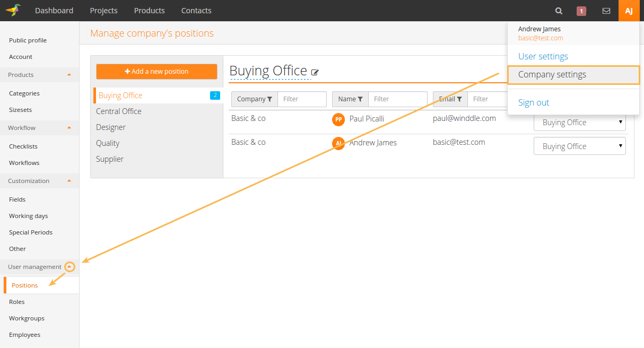This screenshot has height=348, width=644.
Task: Open Paul Picalli's position dropdown
Action: point(579,123)
